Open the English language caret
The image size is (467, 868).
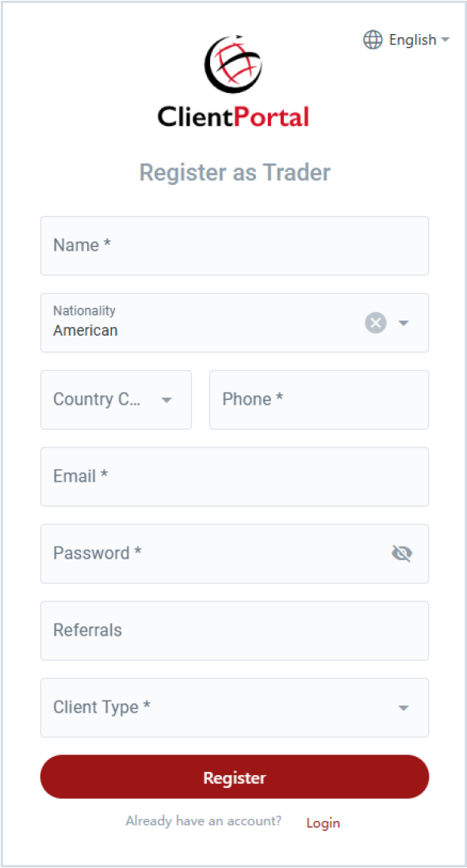445,40
